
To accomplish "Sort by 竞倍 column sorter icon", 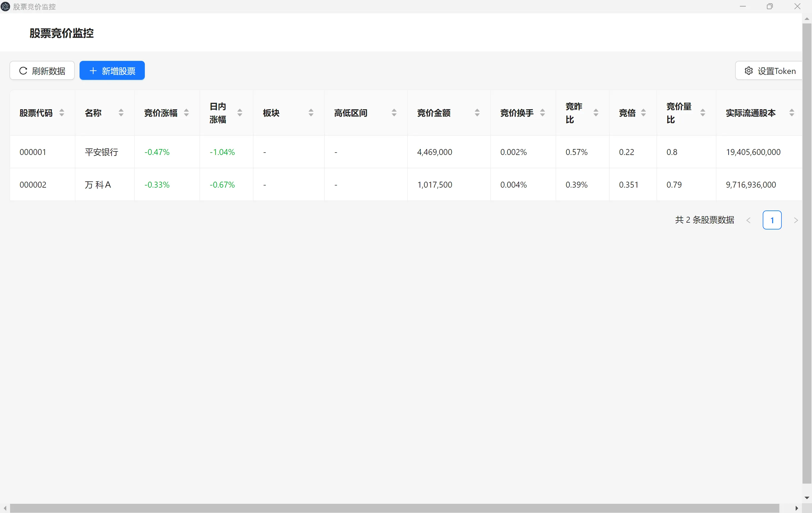I will tap(643, 113).
